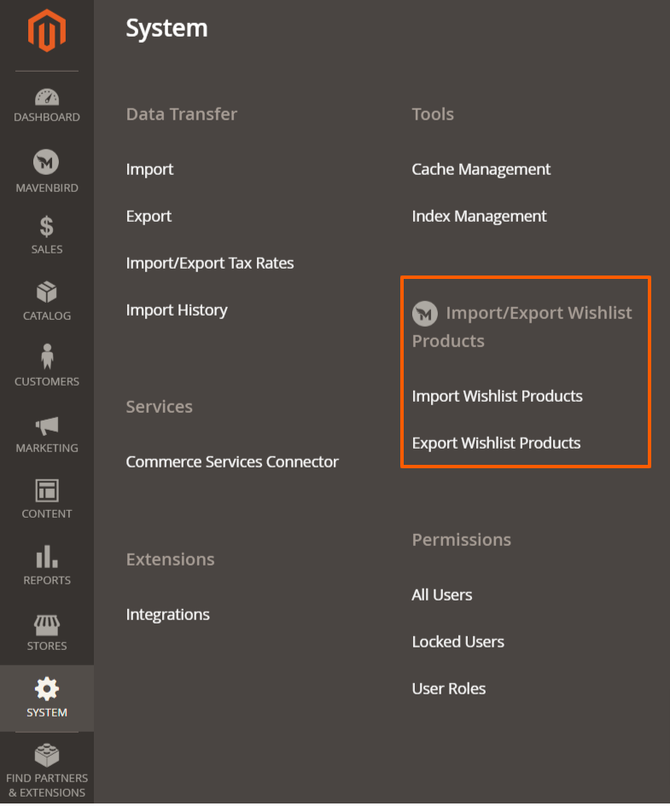This screenshot has width=670, height=812.
Task: Go to Index Management
Action: (x=479, y=216)
